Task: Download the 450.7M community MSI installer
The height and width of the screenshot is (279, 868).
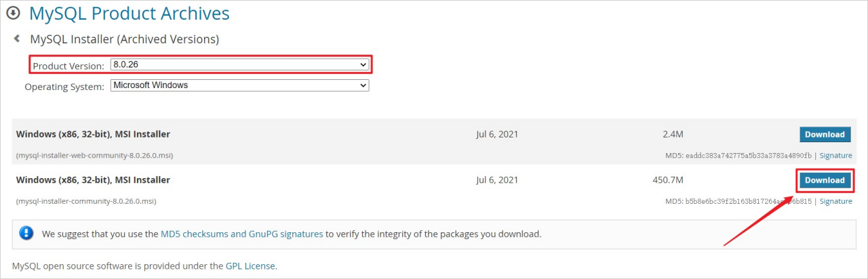Action: [825, 180]
